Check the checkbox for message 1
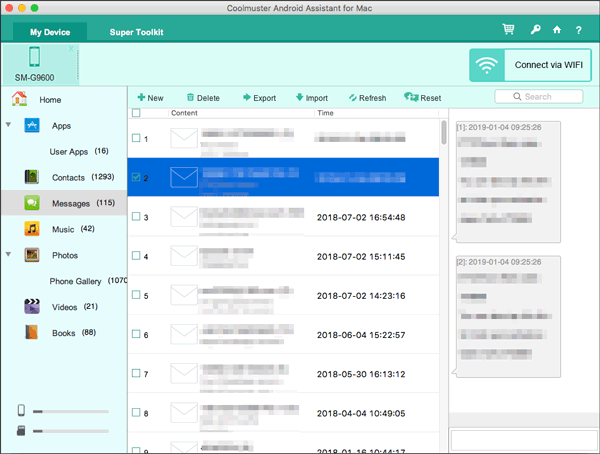600x454 pixels. [136, 138]
